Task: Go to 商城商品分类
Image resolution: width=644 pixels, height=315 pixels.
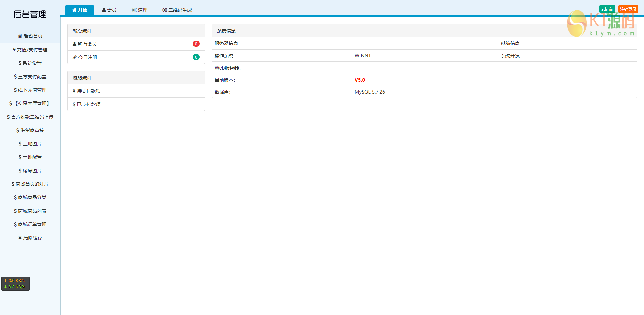Action: (x=30, y=197)
